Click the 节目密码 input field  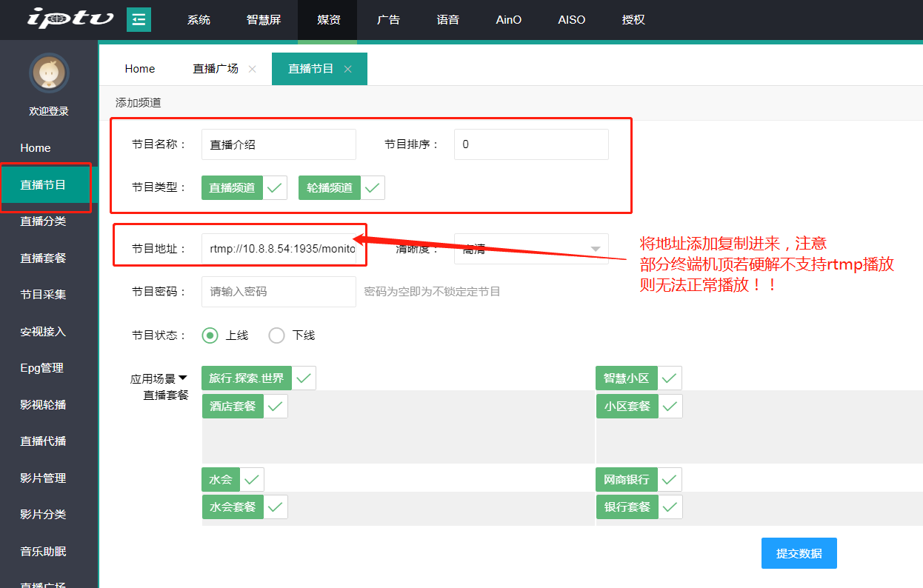tap(279, 292)
